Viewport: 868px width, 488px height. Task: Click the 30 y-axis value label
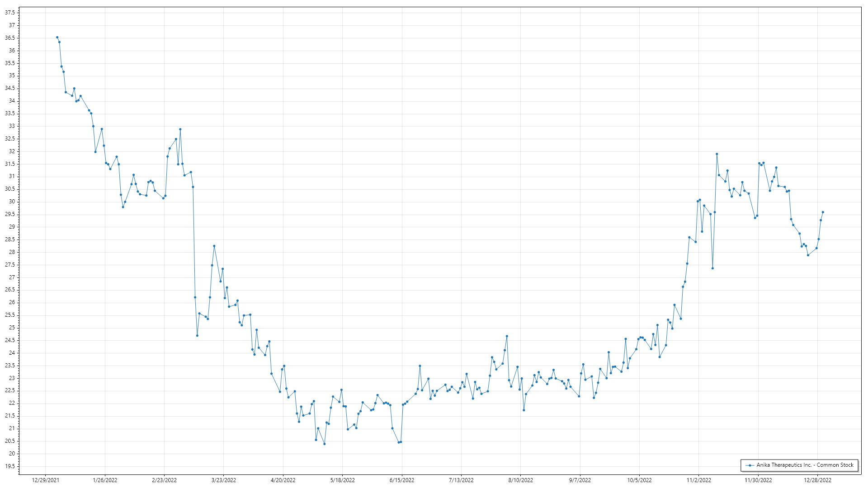tap(12, 202)
